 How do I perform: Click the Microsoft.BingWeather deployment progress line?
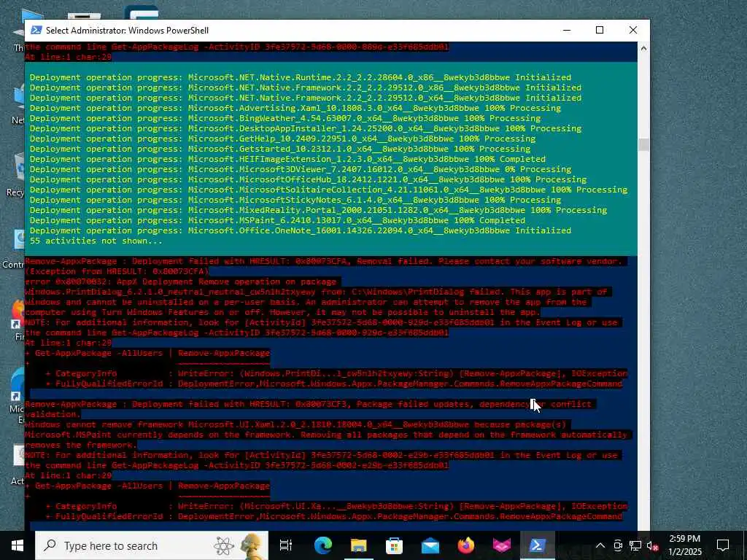click(285, 118)
